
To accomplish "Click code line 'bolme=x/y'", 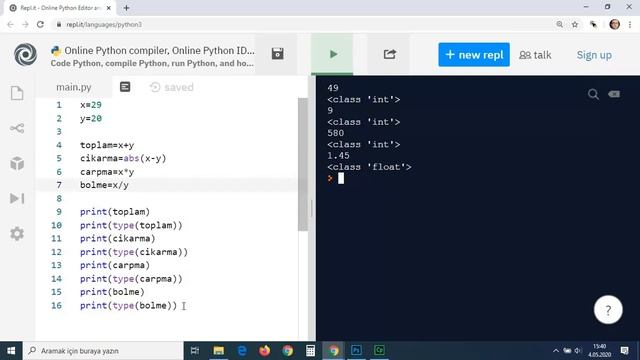I will point(104,185).
